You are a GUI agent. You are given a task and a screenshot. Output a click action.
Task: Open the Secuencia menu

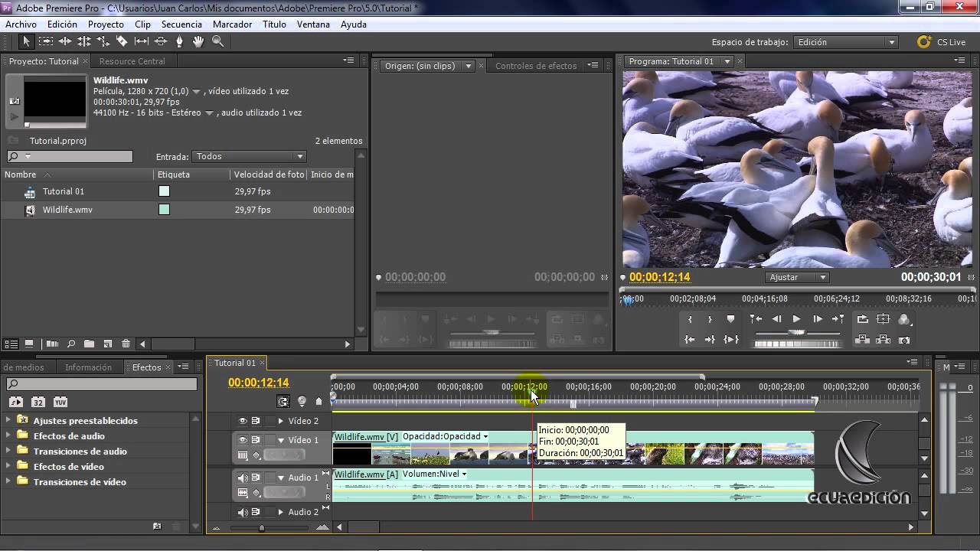pos(181,24)
